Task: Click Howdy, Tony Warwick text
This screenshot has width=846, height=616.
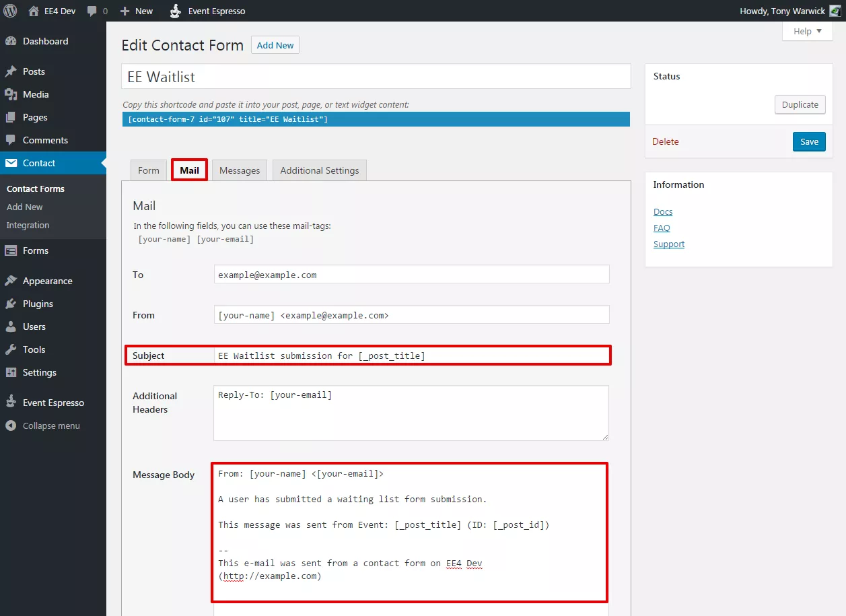Action: click(x=782, y=11)
